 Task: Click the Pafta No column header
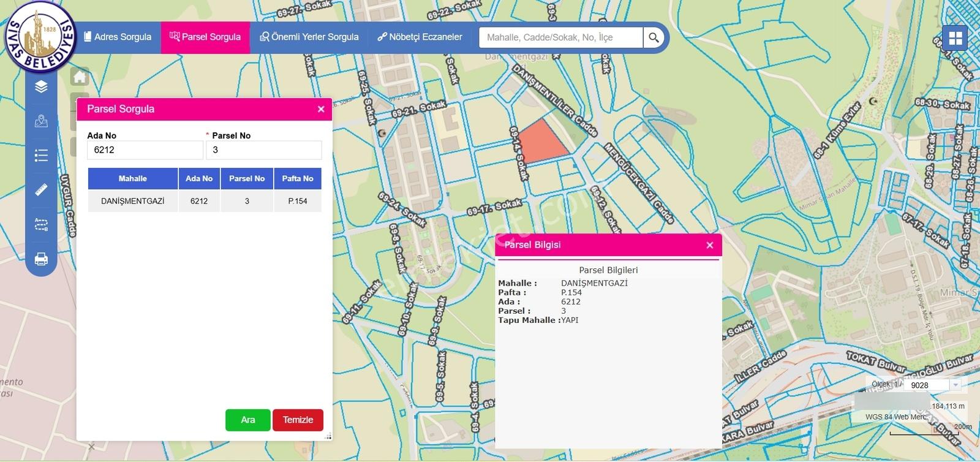298,178
